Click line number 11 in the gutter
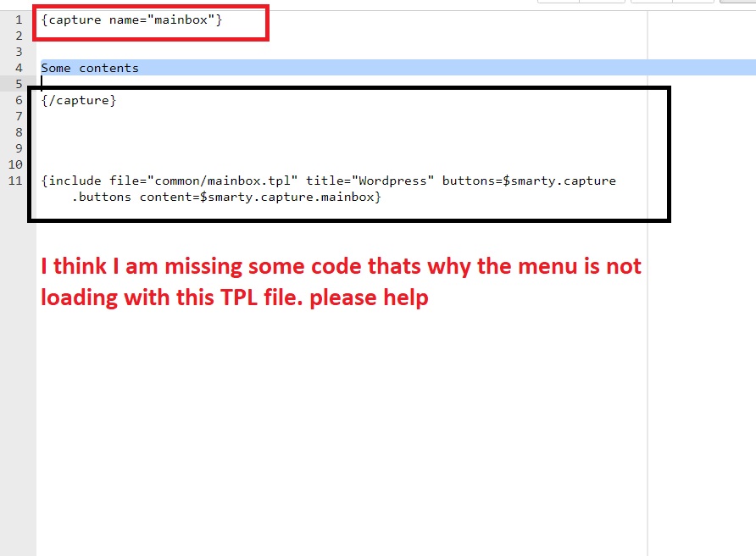The height and width of the screenshot is (556, 756). point(17,181)
